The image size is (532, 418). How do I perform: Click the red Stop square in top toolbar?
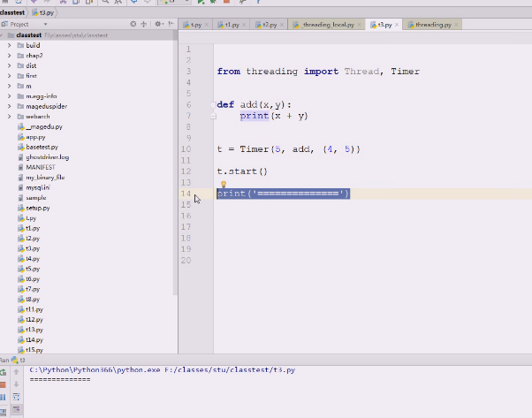click(226, 2)
